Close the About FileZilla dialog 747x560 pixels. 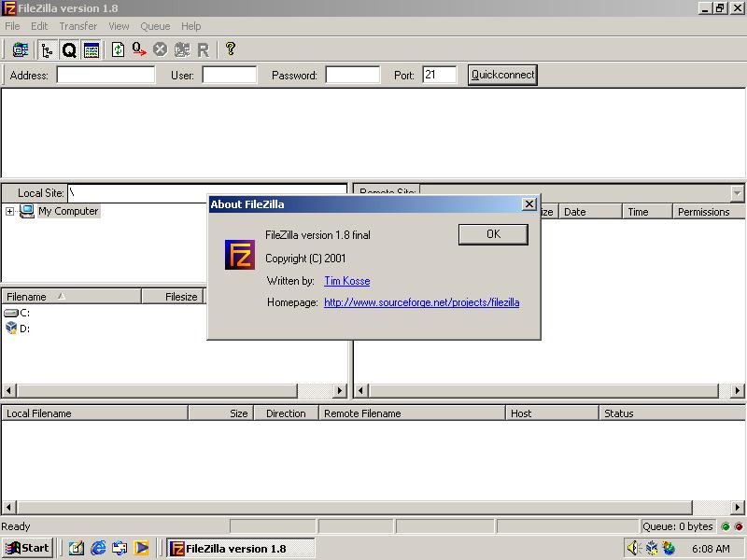pos(529,204)
